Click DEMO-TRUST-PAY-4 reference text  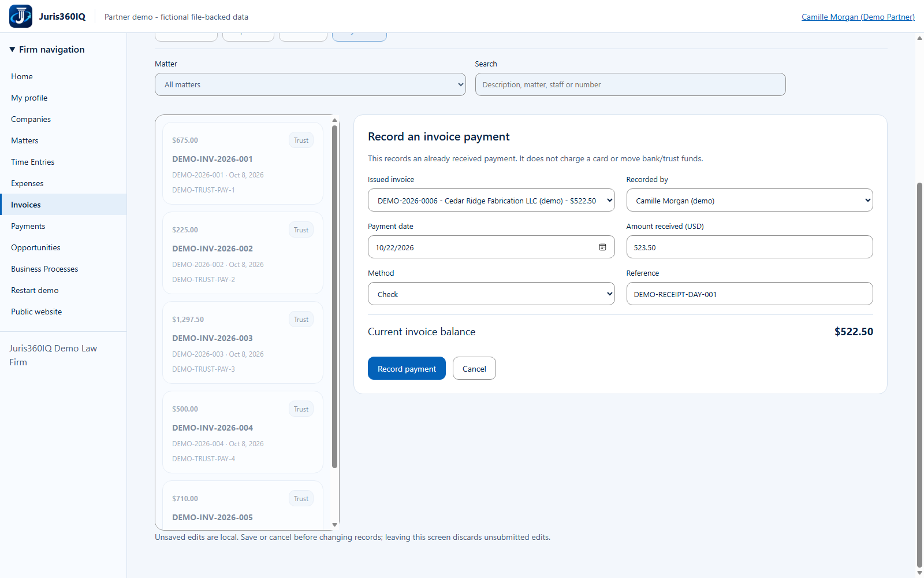[x=203, y=459]
